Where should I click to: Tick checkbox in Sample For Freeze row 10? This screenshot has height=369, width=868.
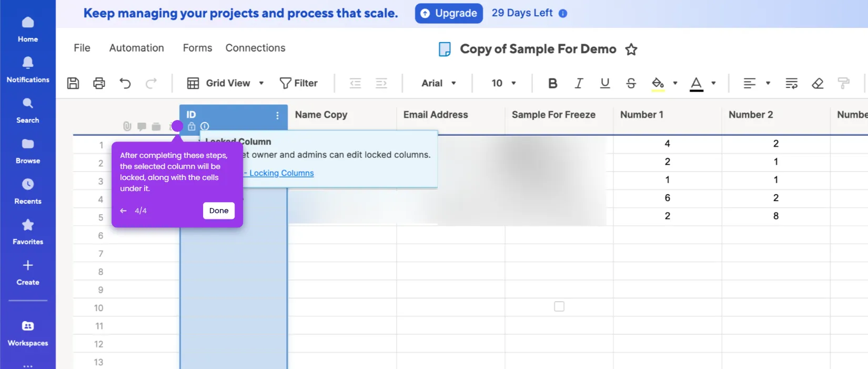(559, 306)
